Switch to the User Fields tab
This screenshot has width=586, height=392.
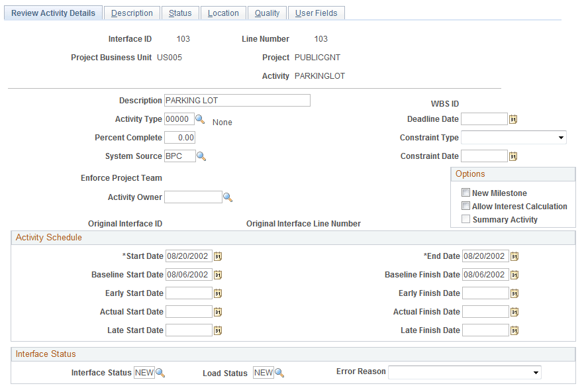(316, 13)
